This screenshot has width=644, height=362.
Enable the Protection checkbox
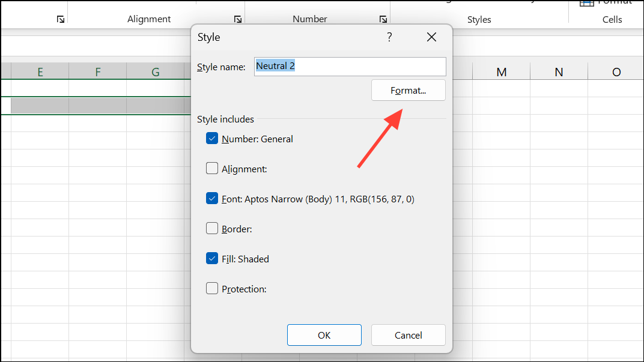pyautogui.click(x=212, y=288)
